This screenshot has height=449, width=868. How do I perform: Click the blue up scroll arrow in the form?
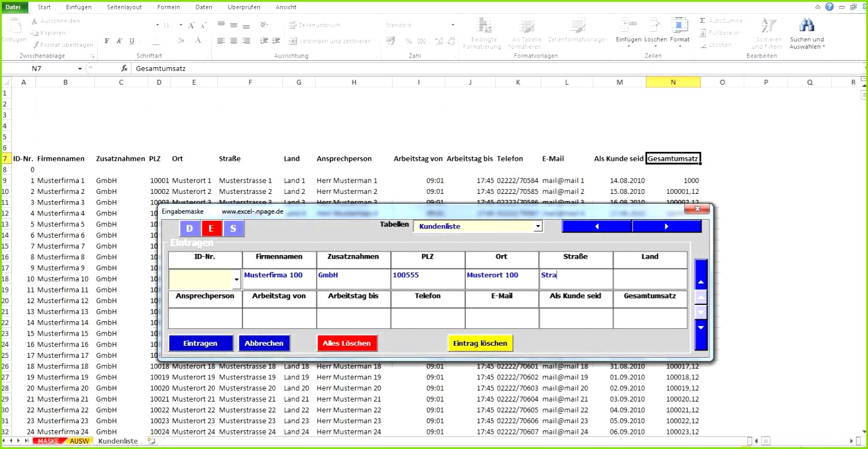[x=701, y=282]
